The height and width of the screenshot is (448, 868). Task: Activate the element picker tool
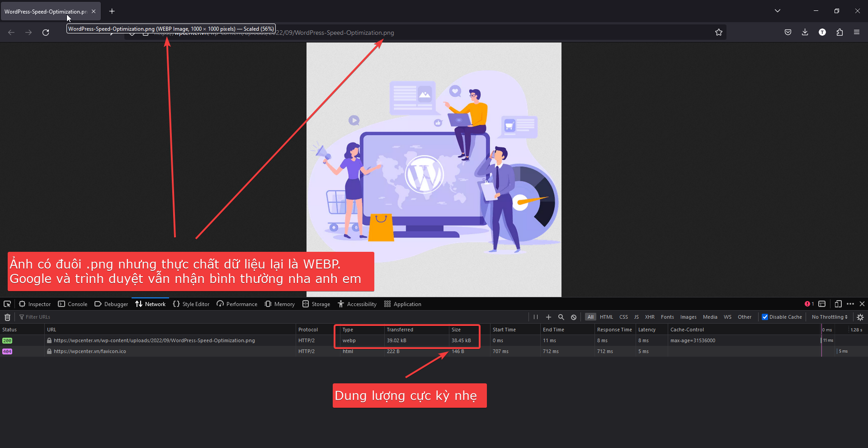tap(7, 304)
